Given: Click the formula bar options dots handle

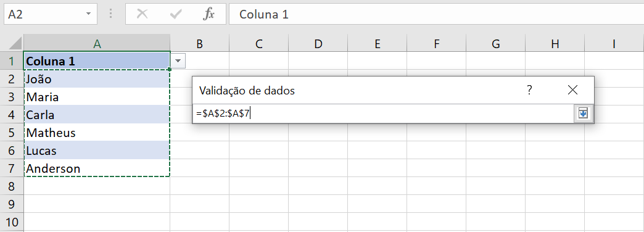Looking at the screenshot, I should pos(111,14).
